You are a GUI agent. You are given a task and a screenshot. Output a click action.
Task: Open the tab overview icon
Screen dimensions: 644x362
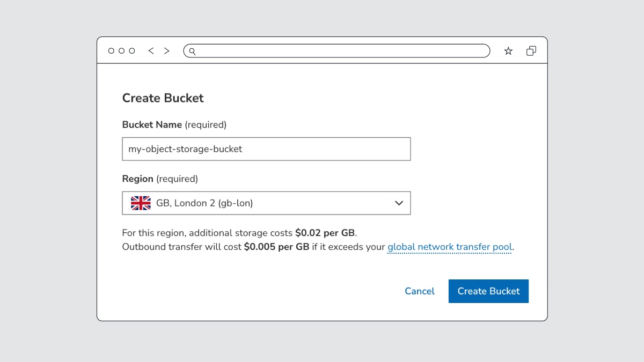(x=531, y=50)
